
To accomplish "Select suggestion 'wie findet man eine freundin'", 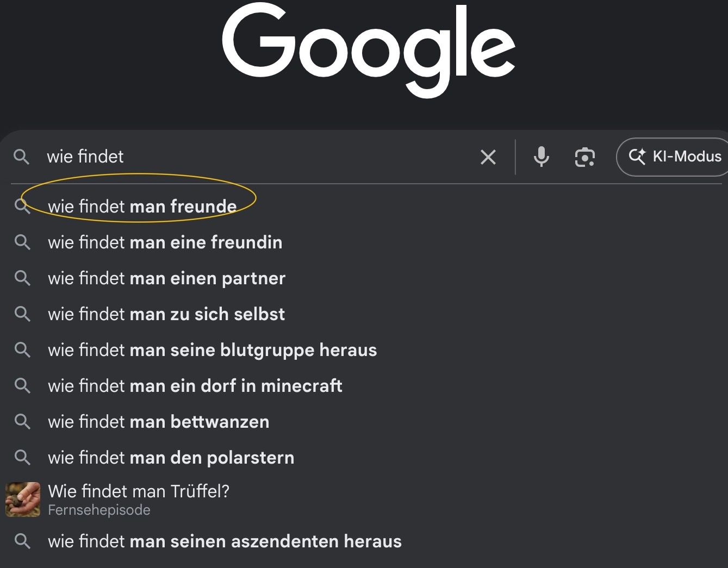I will point(165,242).
